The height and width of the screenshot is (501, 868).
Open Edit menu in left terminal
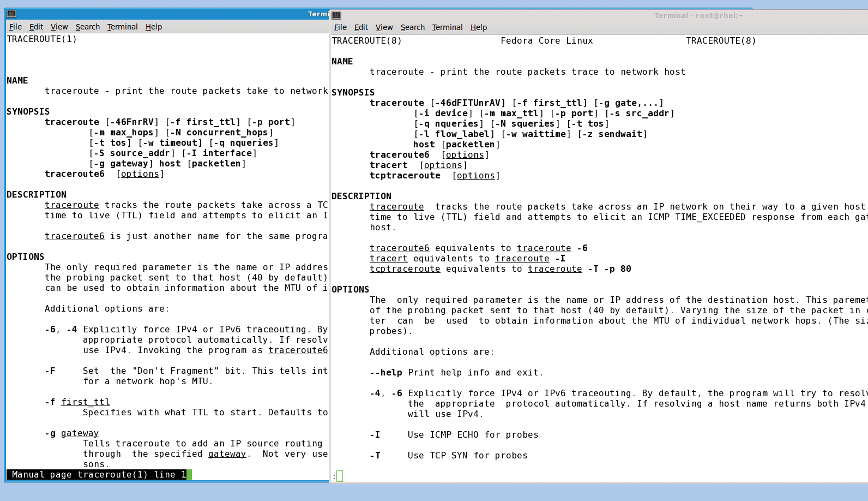point(36,27)
